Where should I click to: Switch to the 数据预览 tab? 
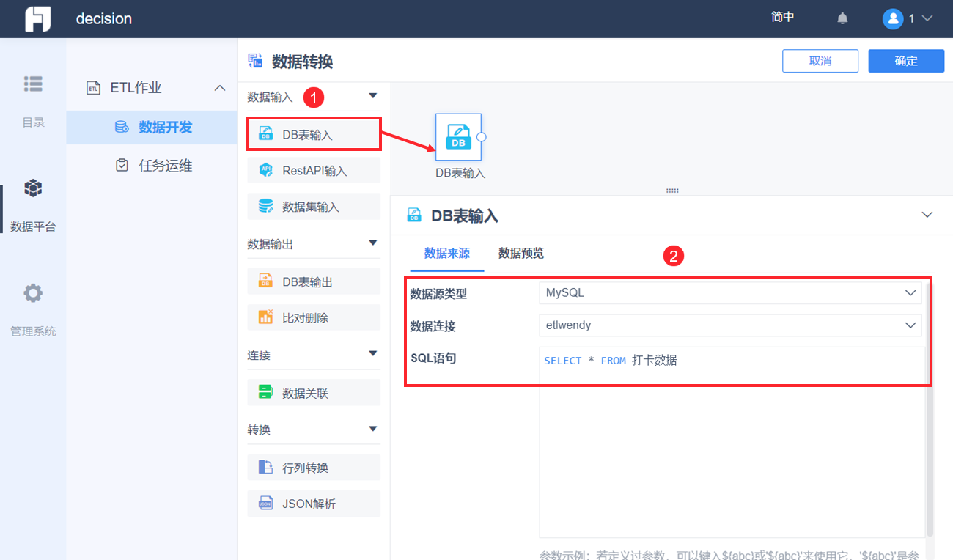click(x=521, y=254)
